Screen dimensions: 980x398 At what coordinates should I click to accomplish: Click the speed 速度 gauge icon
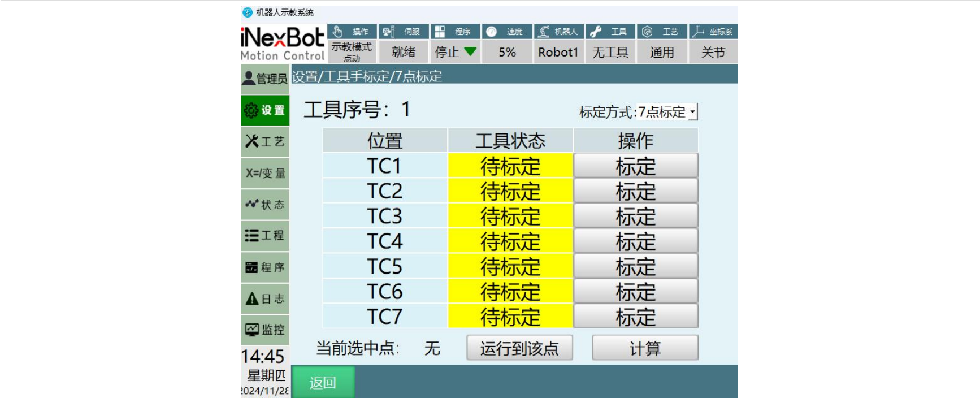click(x=492, y=32)
